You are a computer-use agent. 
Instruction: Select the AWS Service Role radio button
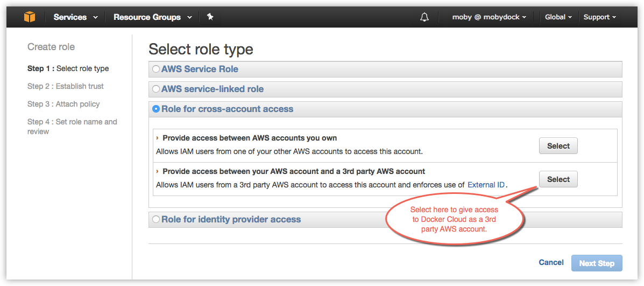(156, 69)
